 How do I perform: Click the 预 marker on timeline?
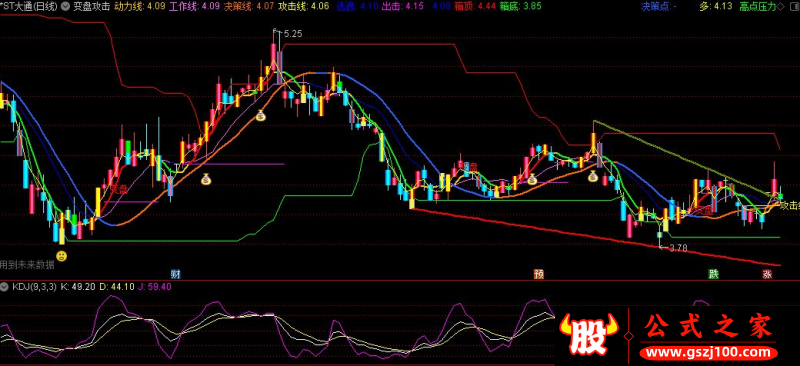539,274
